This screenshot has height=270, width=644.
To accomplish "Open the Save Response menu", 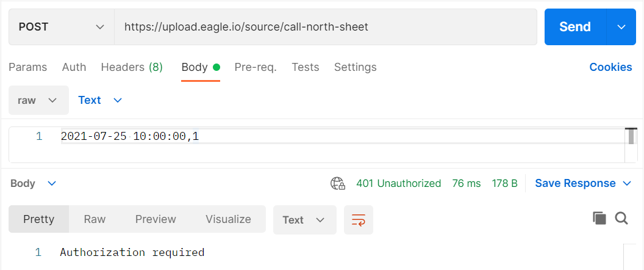I will [583, 184].
